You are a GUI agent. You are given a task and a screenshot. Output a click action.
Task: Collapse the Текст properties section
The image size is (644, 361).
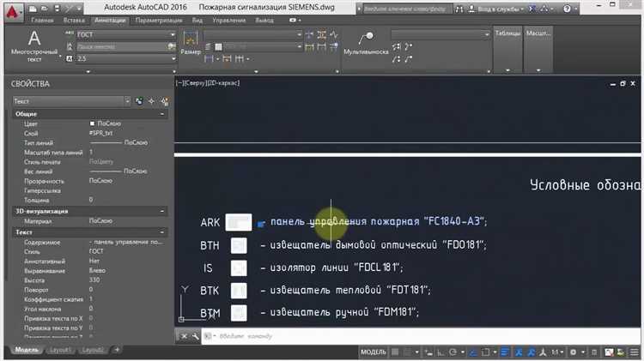[x=162, y=232]
